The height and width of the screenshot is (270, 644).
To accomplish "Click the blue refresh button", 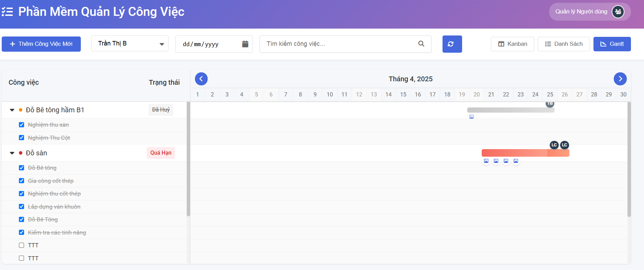I will (x=452, y=44).
